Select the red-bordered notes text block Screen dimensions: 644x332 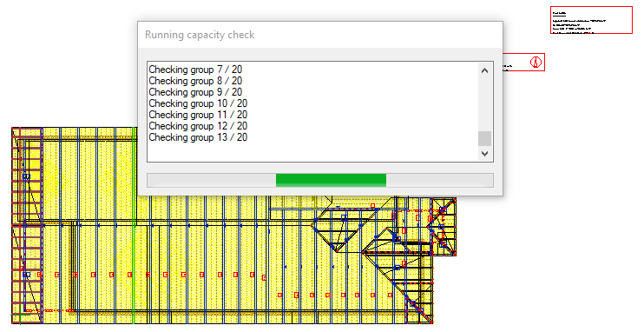point(591,20)
